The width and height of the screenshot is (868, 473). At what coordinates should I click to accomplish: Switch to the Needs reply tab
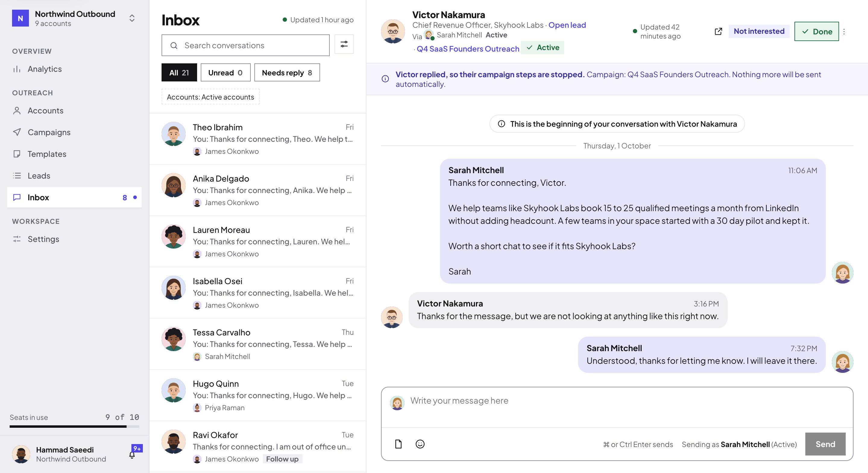pos(287,72)
